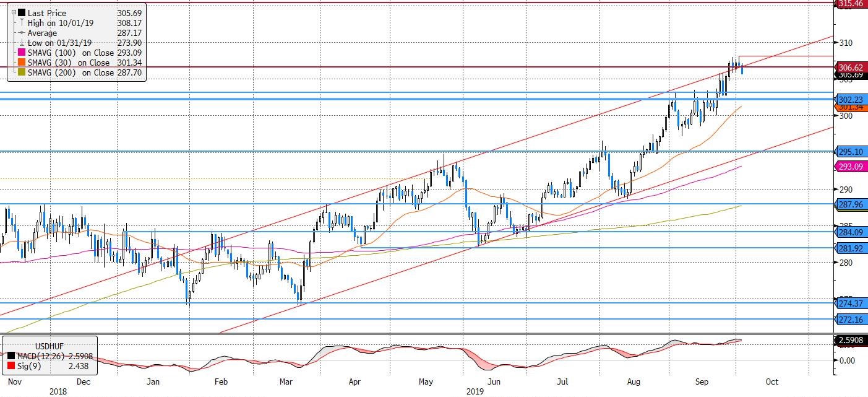Click the blue 281.92 price tag on axis
The height and width of the screenshot is (397, 868).
pyautogui.click(x=852, y=248)
